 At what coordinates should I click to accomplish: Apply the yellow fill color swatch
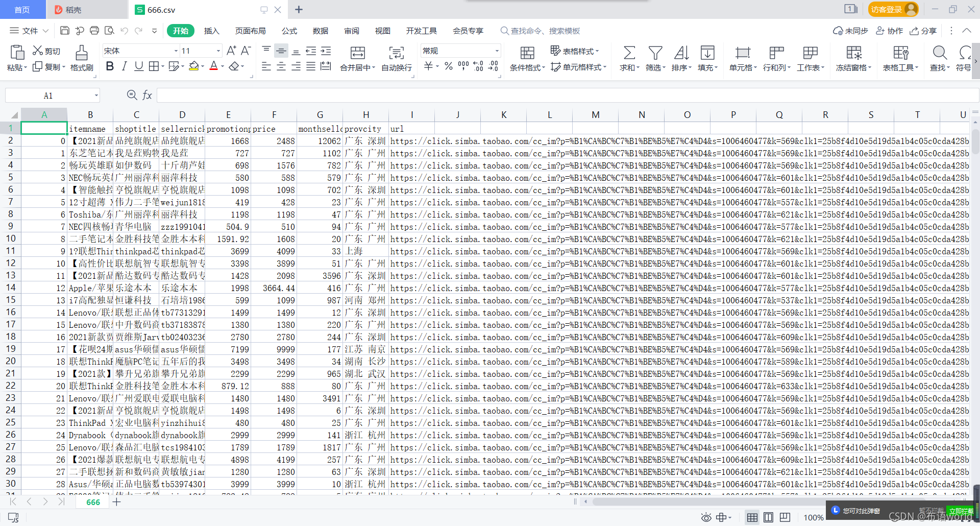[x=193, y=66]
